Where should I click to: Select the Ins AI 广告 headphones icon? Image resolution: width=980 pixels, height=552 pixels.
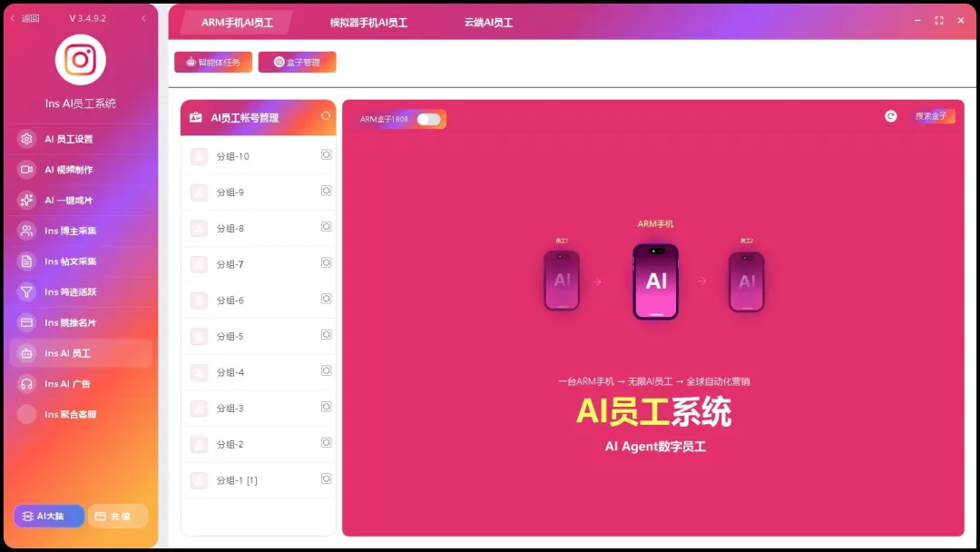[25, 383]
